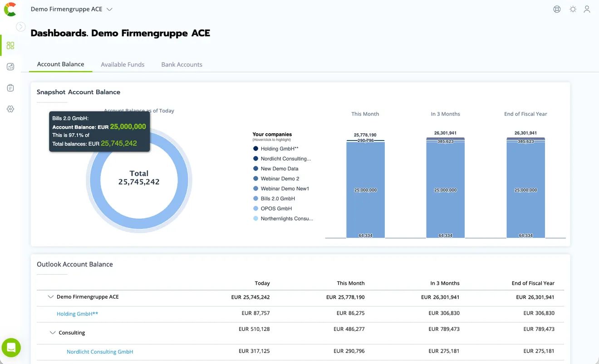599x364 pixels.
Task: Switch to the Account Balance tab
Action: coord(60,64)
